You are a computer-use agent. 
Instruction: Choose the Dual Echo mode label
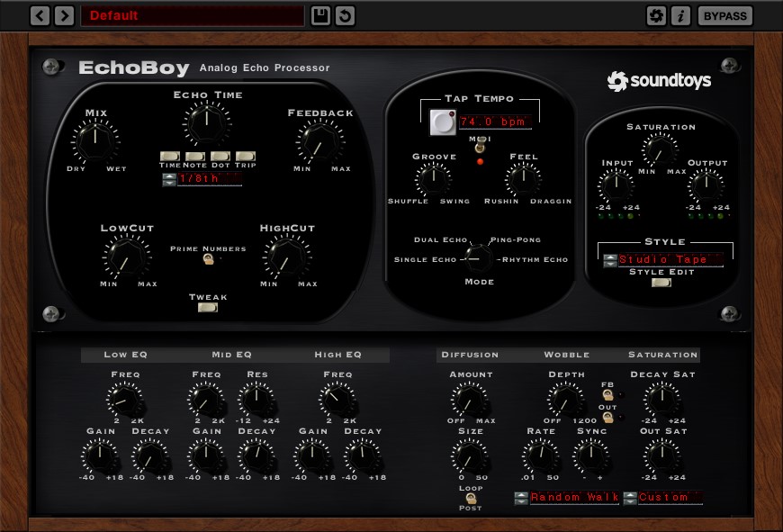[440, 239]
